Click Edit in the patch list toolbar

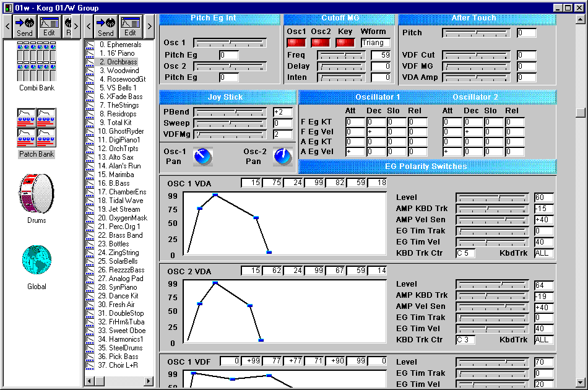click(x=130, y=27)
